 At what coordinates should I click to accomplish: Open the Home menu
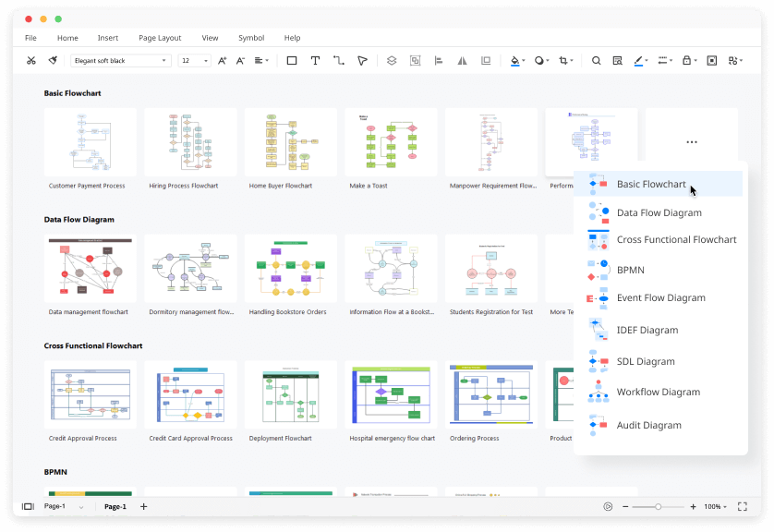[x=67, y=38]
